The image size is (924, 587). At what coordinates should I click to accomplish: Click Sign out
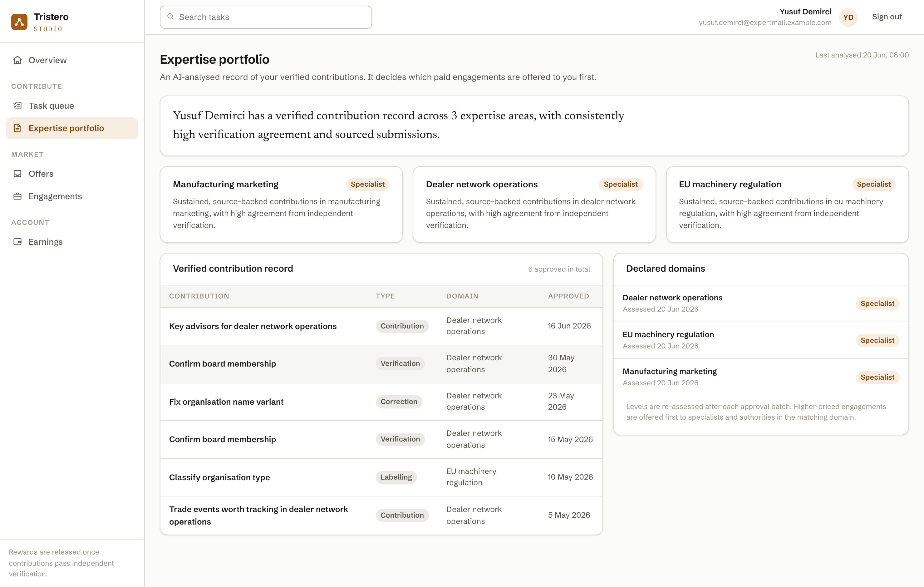tap(887, 17)
